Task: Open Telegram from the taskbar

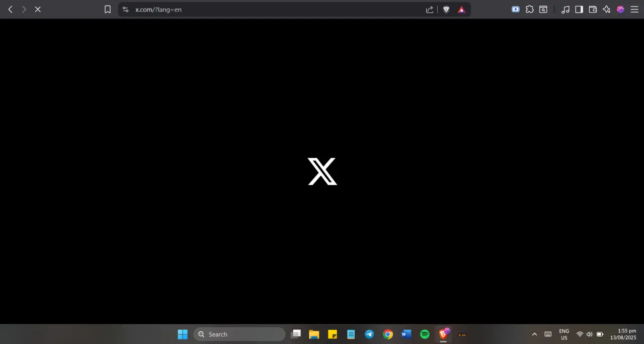Action: (x=369, y=334)
